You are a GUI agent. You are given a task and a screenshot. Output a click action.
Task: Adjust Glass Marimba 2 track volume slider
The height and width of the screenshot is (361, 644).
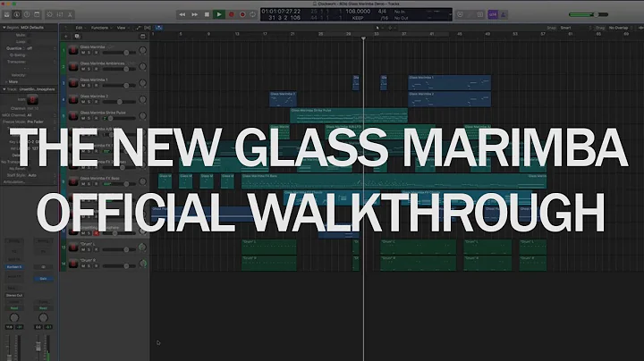(x=119, y=102)
